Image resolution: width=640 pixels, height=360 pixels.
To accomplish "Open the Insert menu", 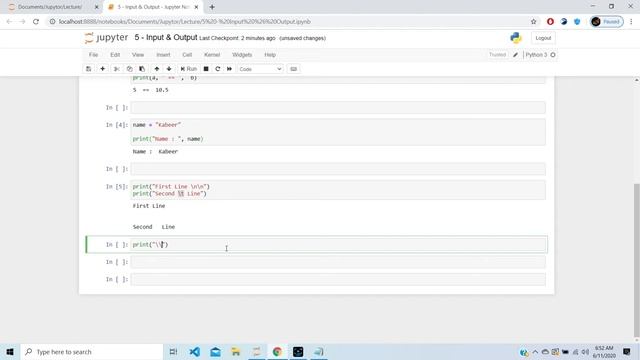I will pyautogui.click(x=163, y=55).
